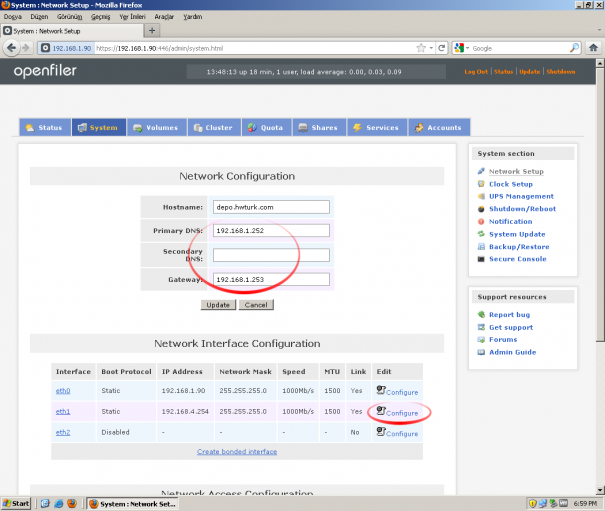Expand the tab list arrow at tab bar end
Screen dimensions: 605x511
point(599,30)
